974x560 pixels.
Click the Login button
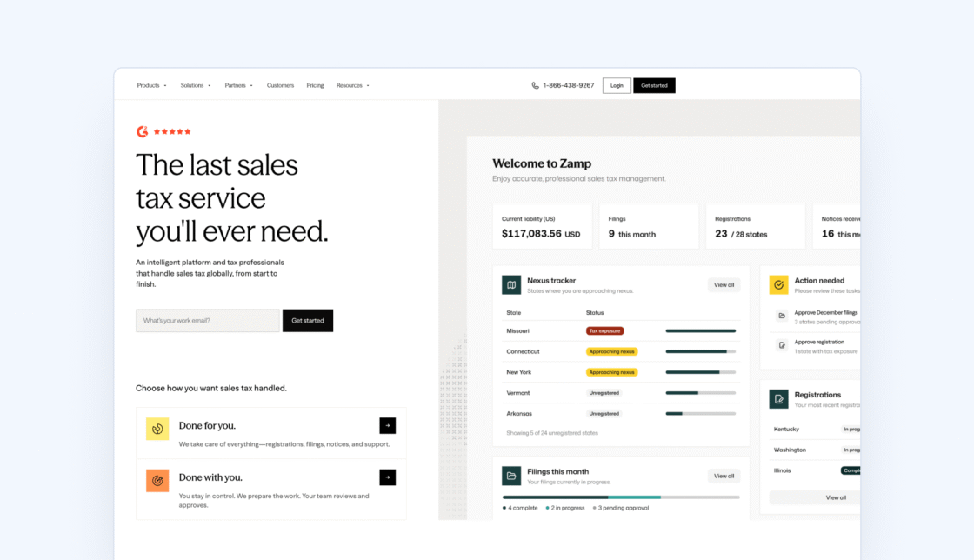click(617, 86)
